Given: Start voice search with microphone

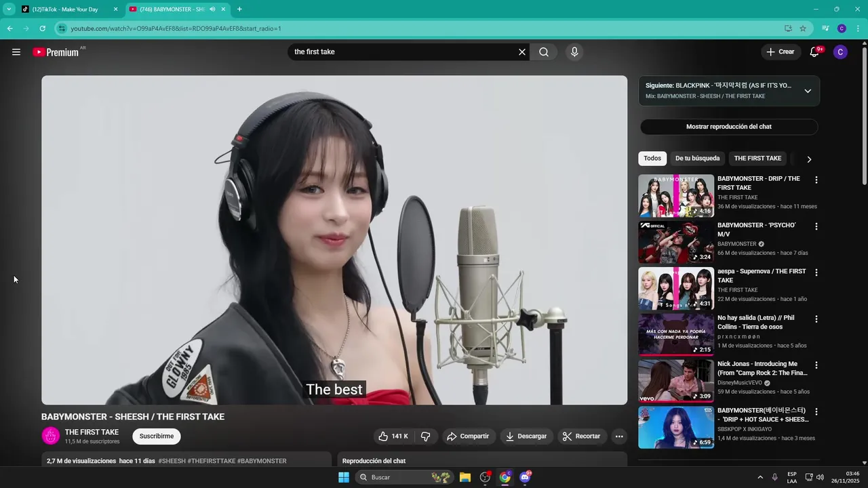Looking at the screenshot, I should click(x=574, y=52).
